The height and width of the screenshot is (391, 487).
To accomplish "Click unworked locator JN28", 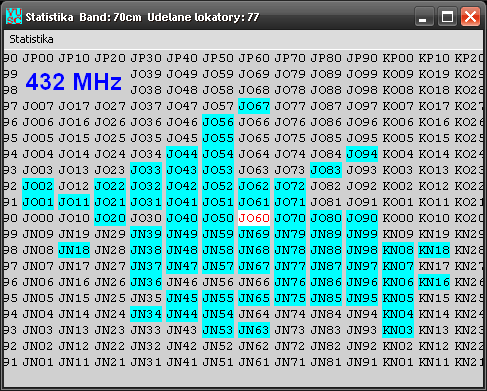I will [x=110, y=250].
